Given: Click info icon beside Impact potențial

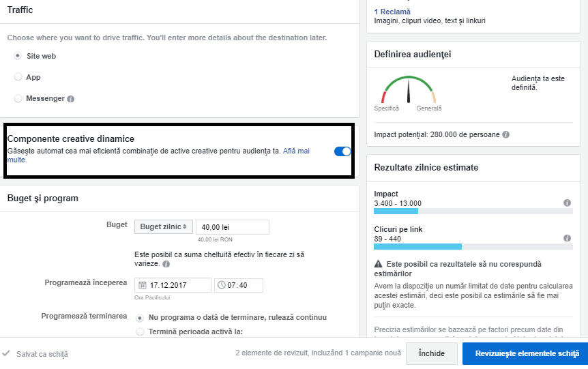Looking at the screenshot, I should click(506, 135).
